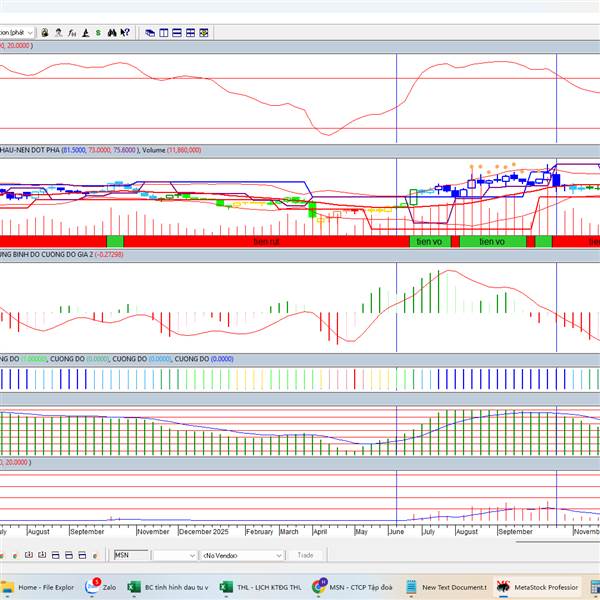
Task: Click the green 'tien vo' band near September
Action: [492, 241]
